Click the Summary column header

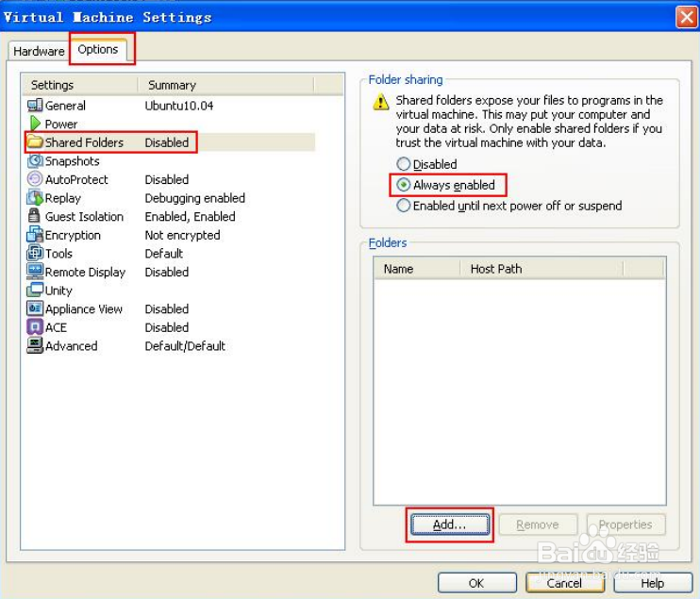226,85
